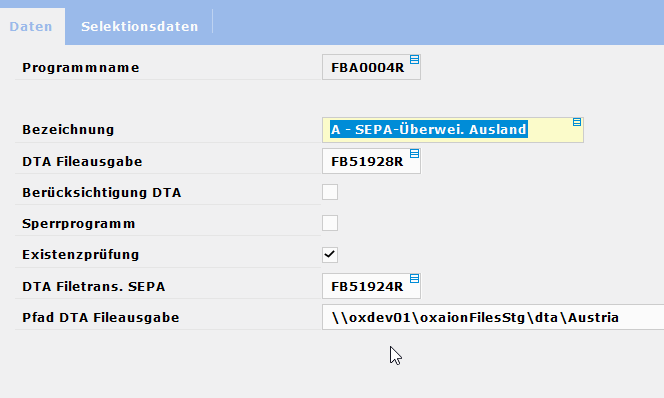664x398 pixels.
Task: Click the Pfad DTA Fileausgabe label
Action: (x=101, y=318)
